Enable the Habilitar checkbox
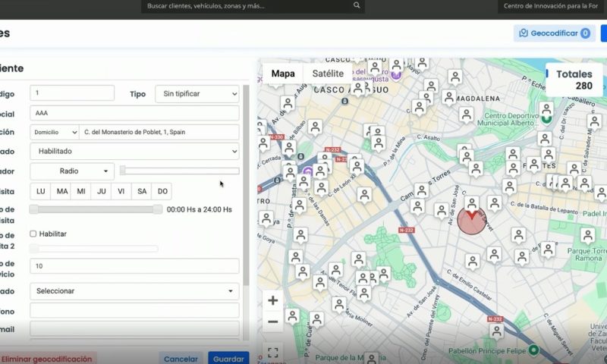607x364 pixels. (33, 234)
